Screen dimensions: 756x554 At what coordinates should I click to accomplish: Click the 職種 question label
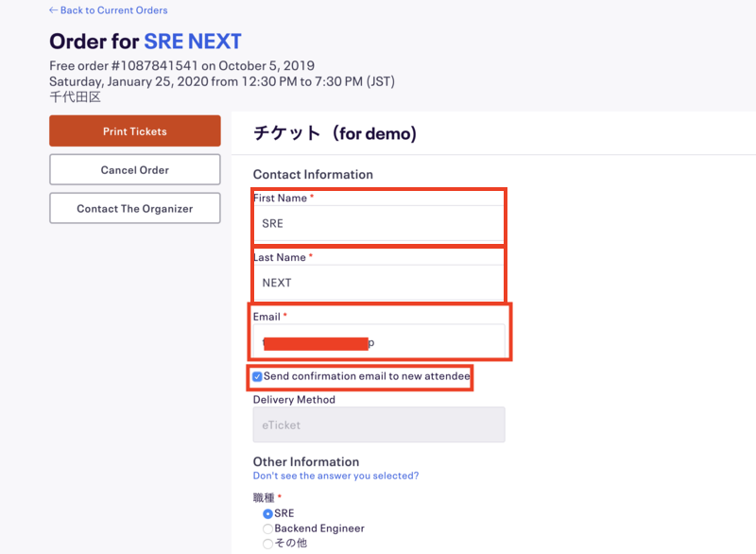[264, 497]
